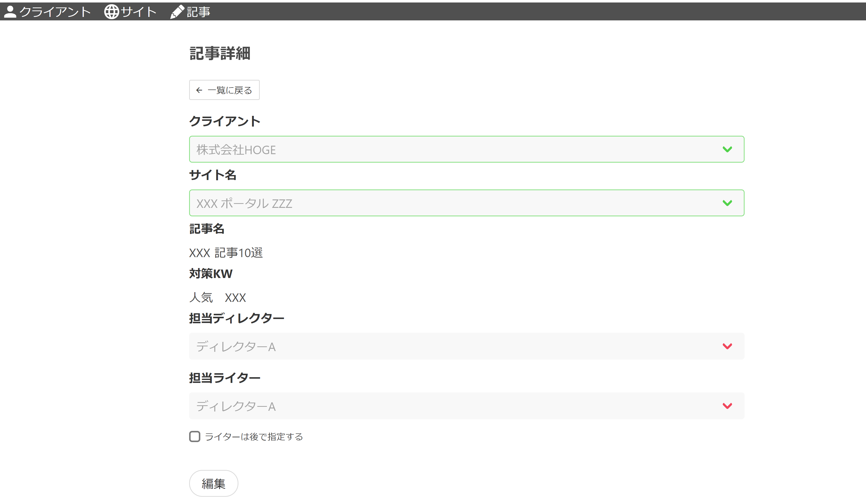Click the 担当ライター label
866x504 pixels.
[225, 378]
